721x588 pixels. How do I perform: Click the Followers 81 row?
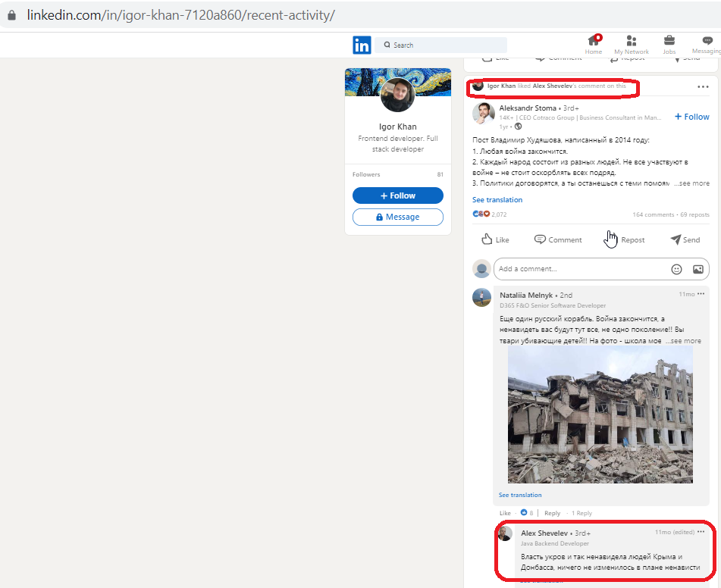pos(398,174)
